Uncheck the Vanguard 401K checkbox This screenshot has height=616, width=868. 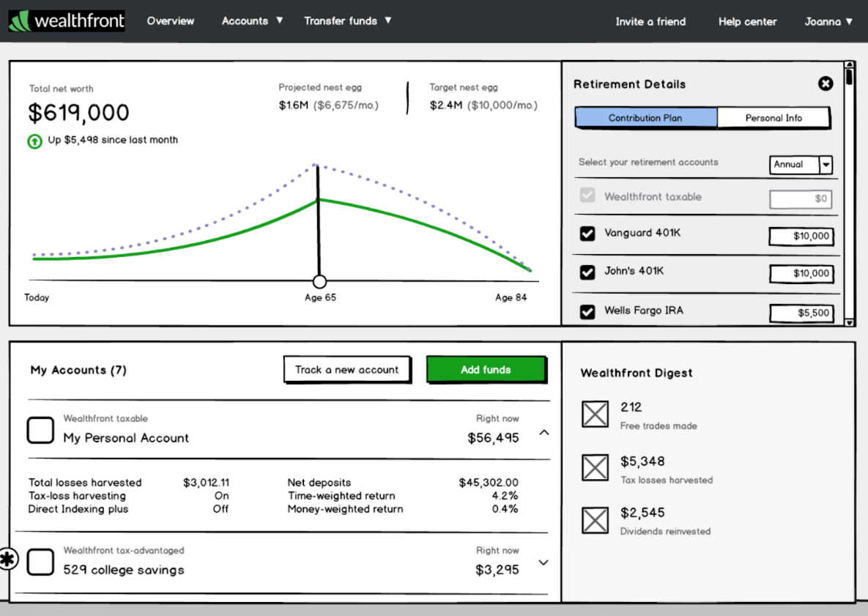click(587, 234)
